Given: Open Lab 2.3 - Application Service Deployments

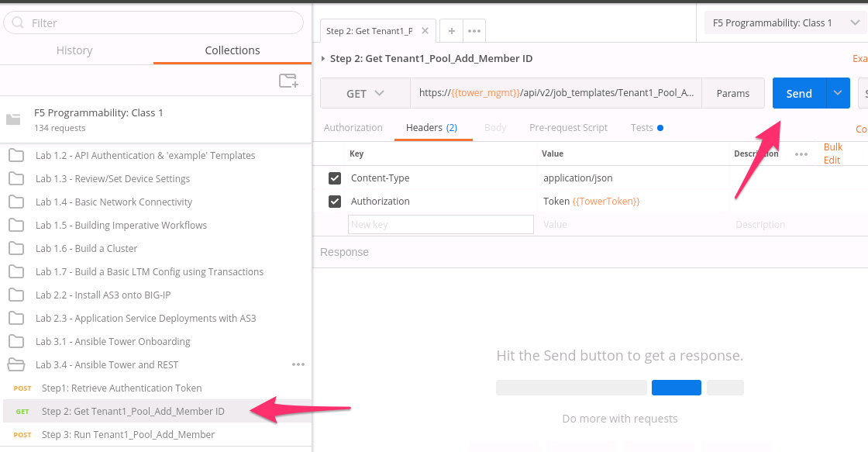Looking at the screenshot, I should tap(146, 319).
